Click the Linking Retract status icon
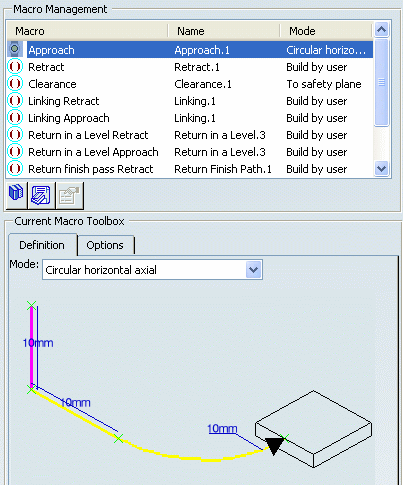403x485 pixels. point(15,101)
